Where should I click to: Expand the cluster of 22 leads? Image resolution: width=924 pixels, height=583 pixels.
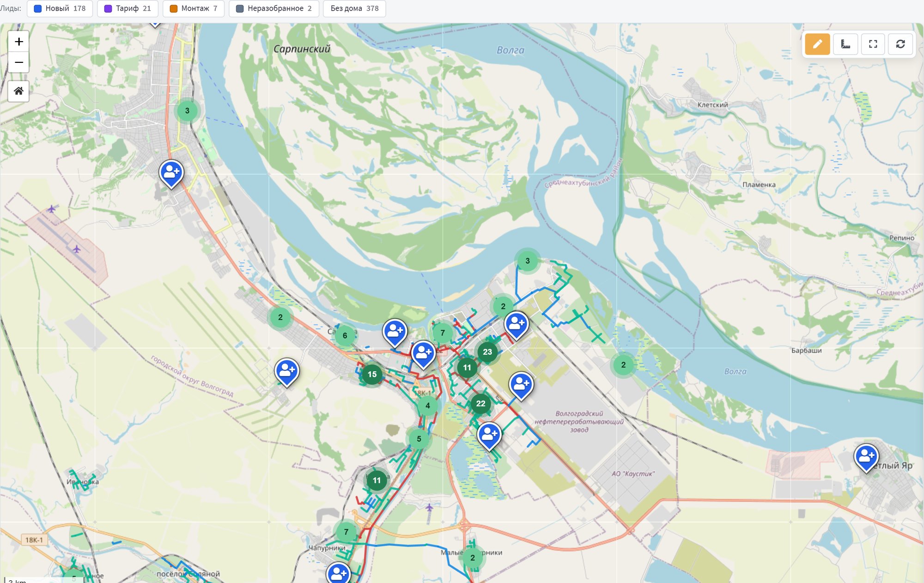(x=480, y=404)
